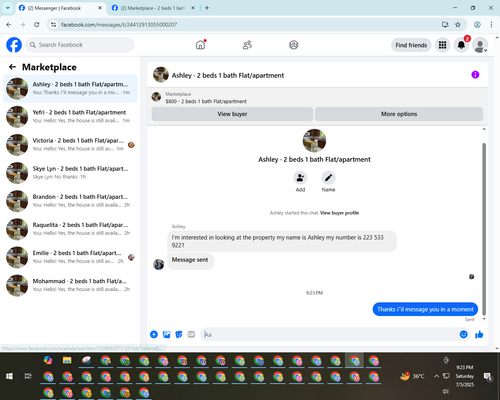Open the Windows notification center icon

[x=488, y=376]
